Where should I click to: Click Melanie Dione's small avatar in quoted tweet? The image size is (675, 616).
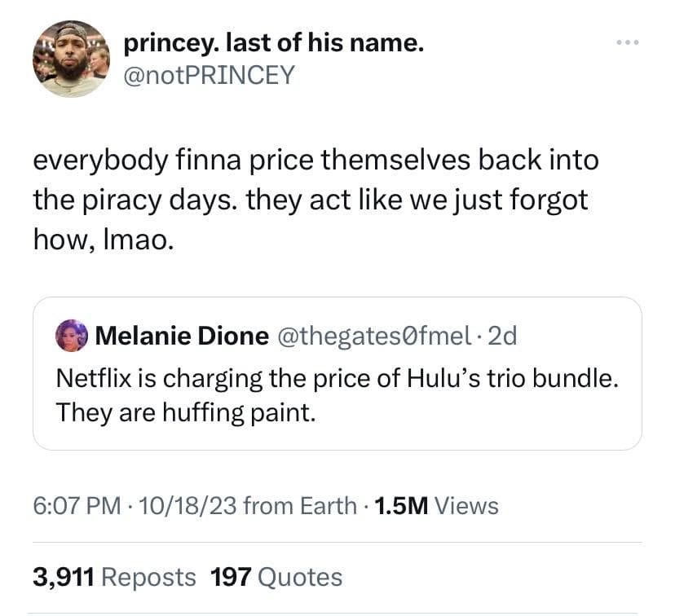pyautogui.click(x=72, y=335)
